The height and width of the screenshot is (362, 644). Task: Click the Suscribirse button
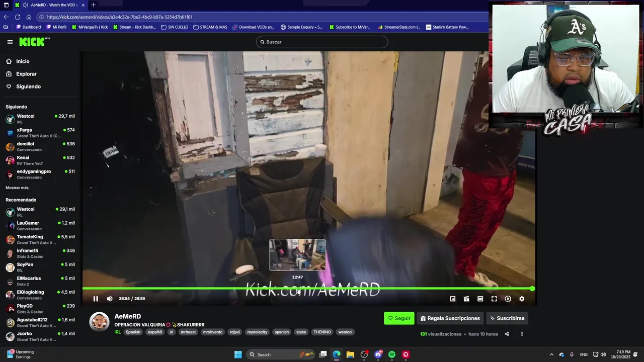point(507,318)
